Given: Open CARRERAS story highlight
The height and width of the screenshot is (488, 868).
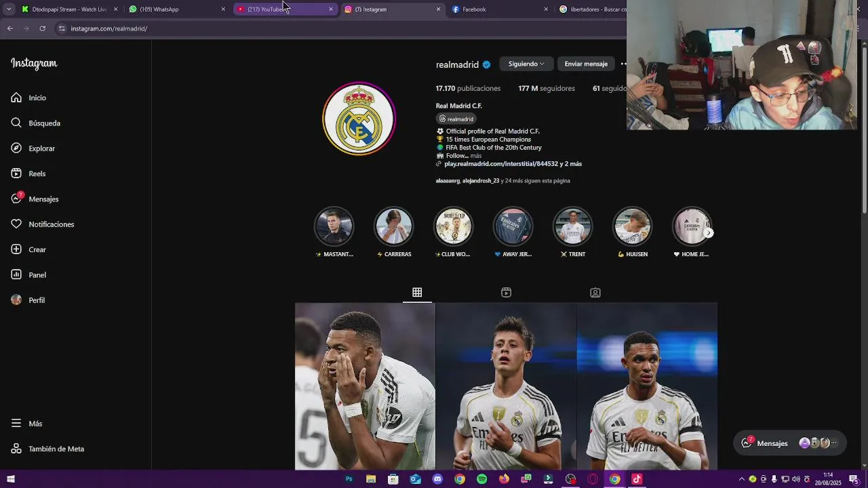Looking at the screenshot, I should 394,232.
